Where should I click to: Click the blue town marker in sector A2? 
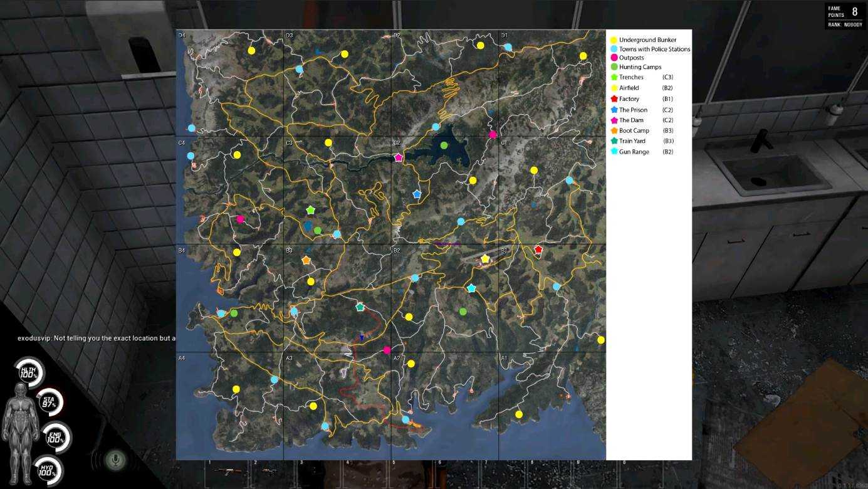pos(405,419)
